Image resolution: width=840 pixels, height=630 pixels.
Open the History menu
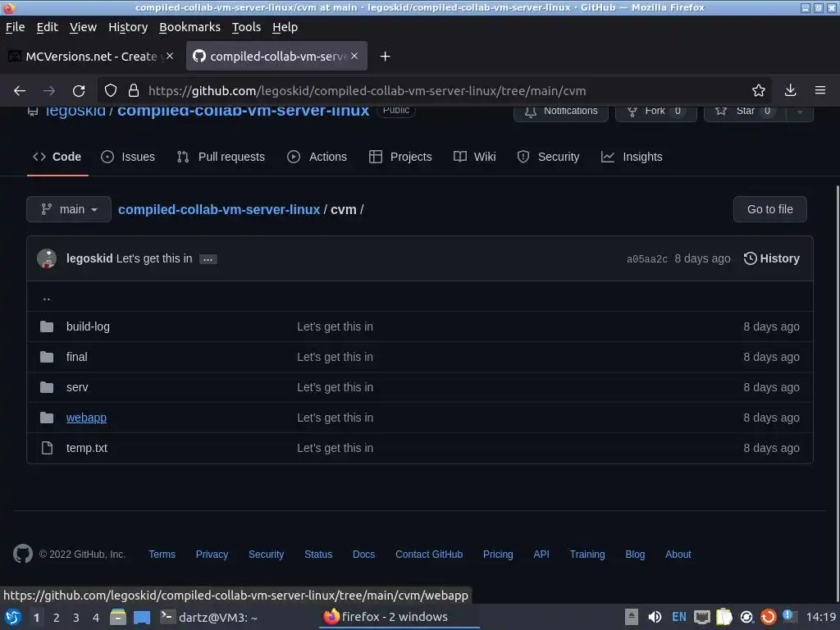[128, 27]
